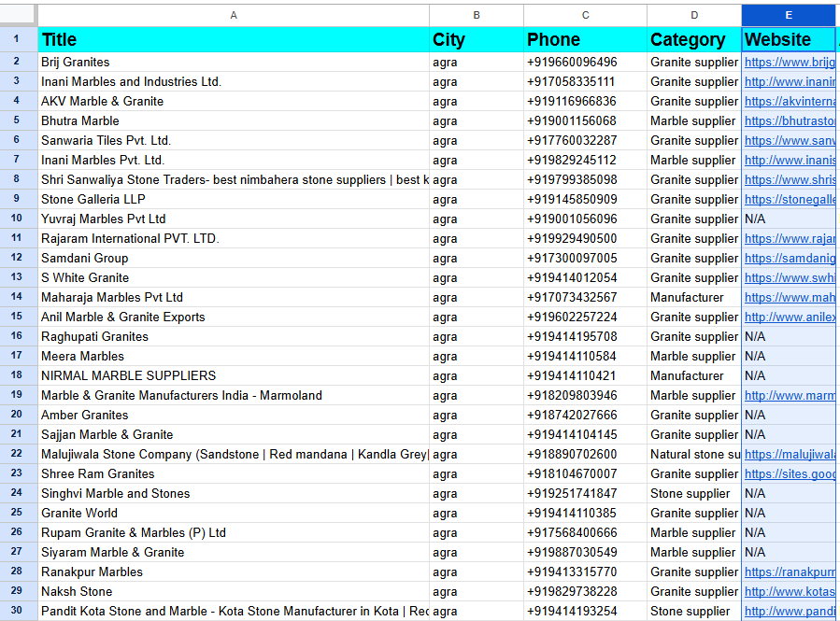This screenshot has width=840, height=621.
Task: Select phone number +918209803946
Action: (585, 395)
